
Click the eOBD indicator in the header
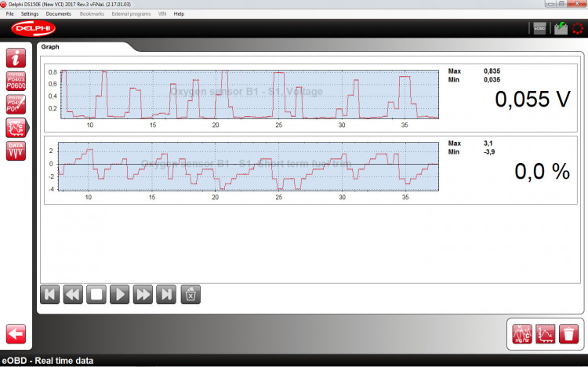tap(539, 28)
